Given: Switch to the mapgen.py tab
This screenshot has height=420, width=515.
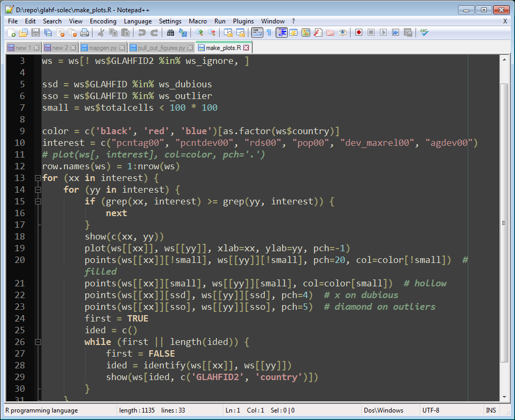Looking at the screenshot, I should click(x=99, y=48).
